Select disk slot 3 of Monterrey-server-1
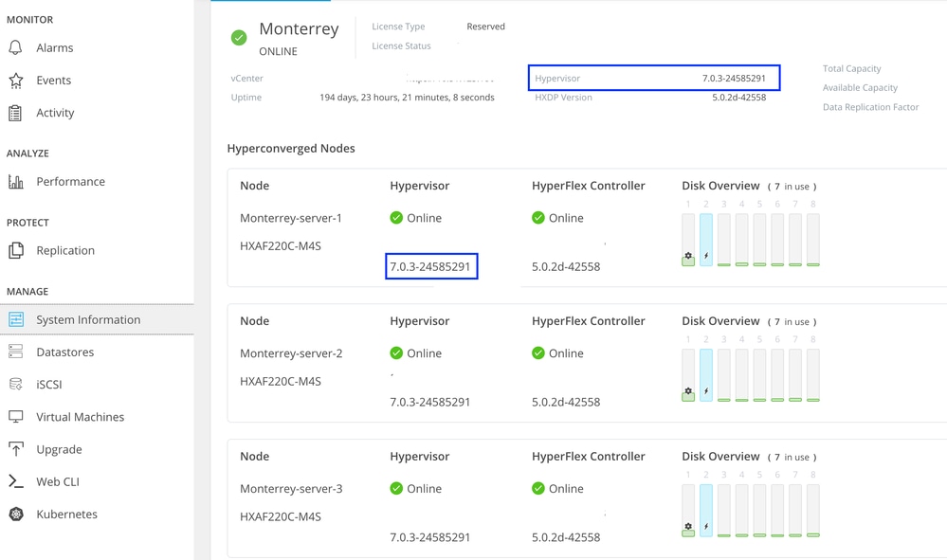 (723, 240)
